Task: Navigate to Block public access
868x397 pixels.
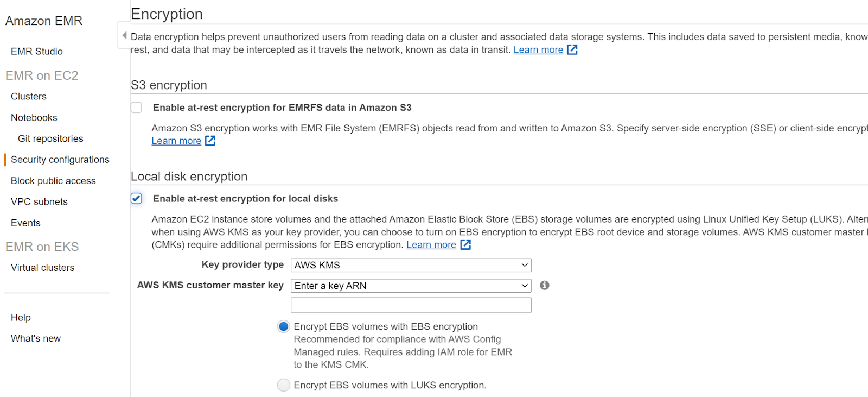Action: pos(53,181)
